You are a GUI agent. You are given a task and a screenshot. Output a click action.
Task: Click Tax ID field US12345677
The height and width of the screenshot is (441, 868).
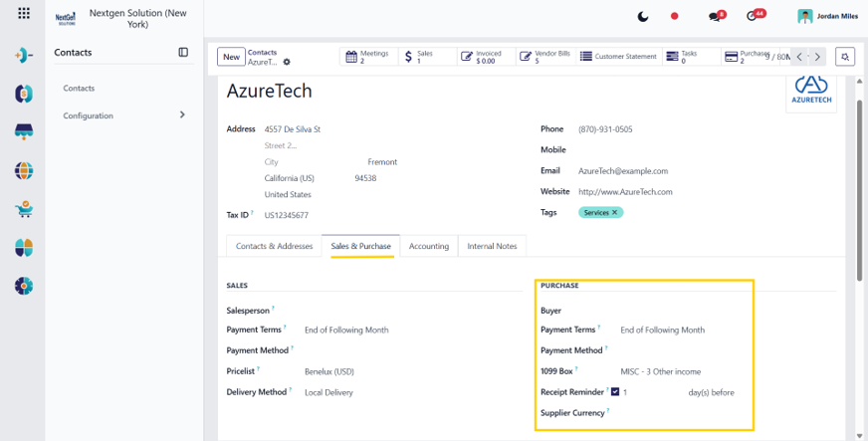pyautogui.click(x=287, y=215)
